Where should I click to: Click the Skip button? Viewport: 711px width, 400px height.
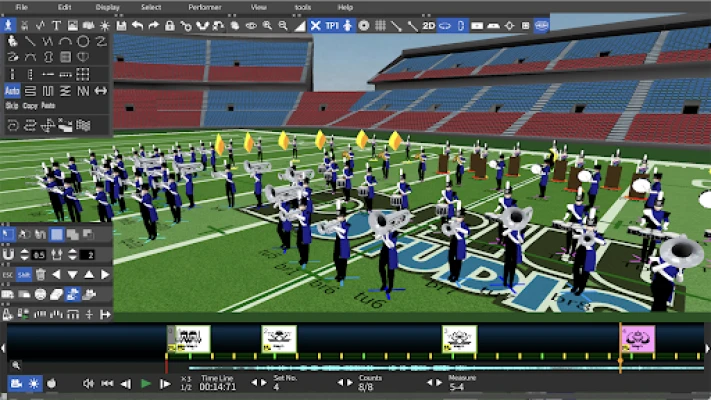(12, 105)
